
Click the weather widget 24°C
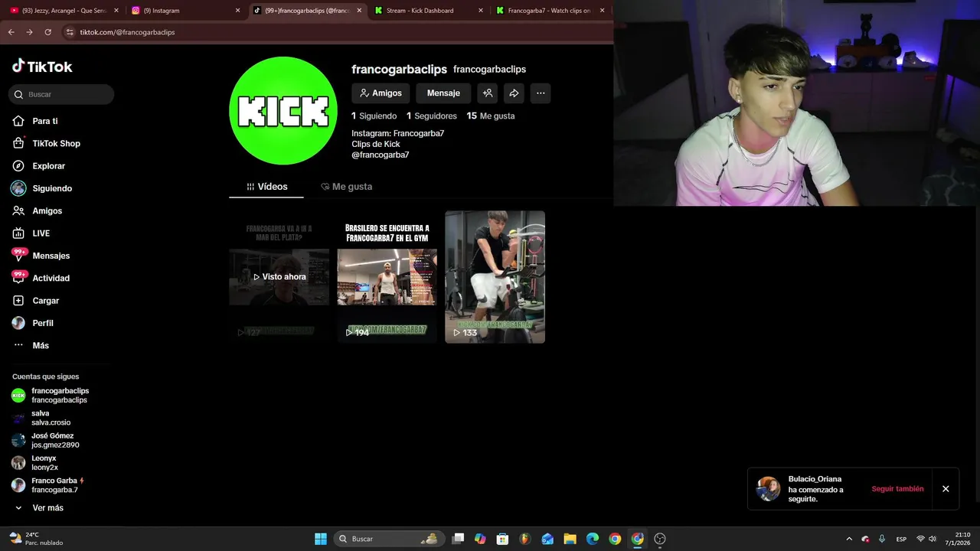[x=35, y=539]
